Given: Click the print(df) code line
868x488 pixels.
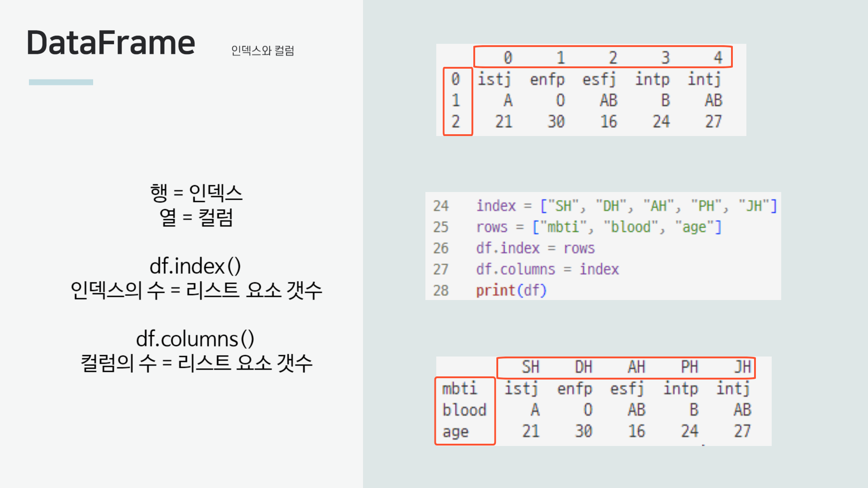Looking at the screenshot, I should [x=511, y=290].
